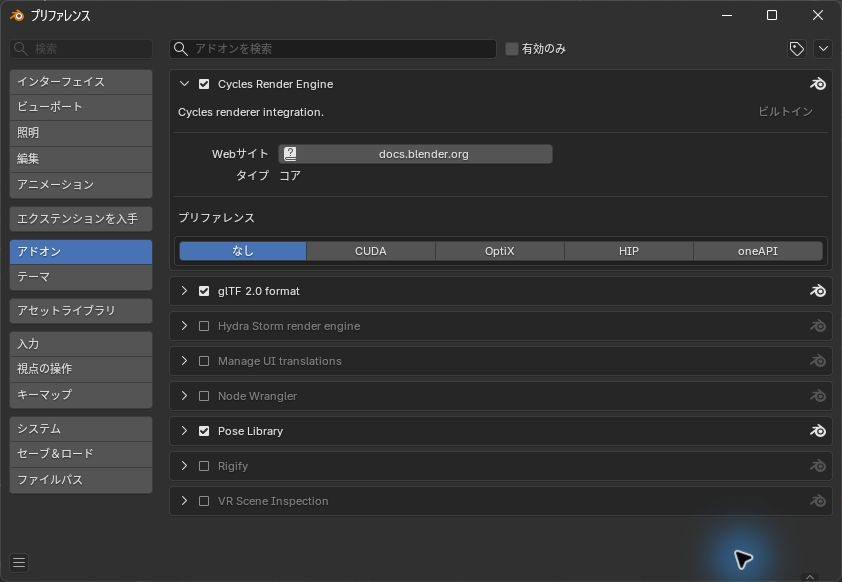Image resolution: width=842 pixels, height=582 pixels.
Task: Click the magnifier icon in add-on search
Action: click(181, 49)
